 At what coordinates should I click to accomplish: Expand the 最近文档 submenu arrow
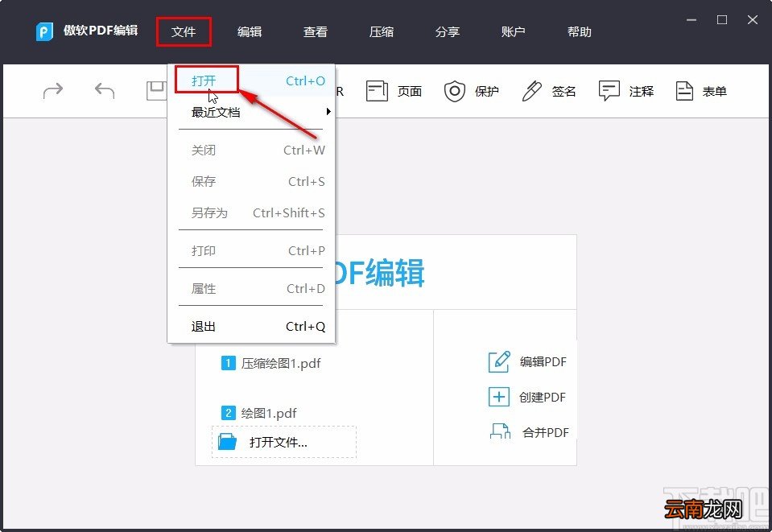tap(328, 112)
